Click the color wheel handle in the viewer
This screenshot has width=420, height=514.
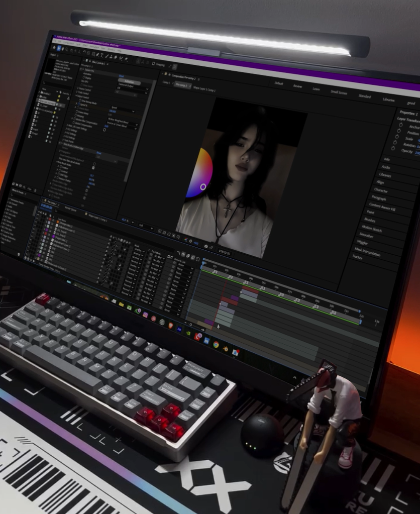coord(203,187)
